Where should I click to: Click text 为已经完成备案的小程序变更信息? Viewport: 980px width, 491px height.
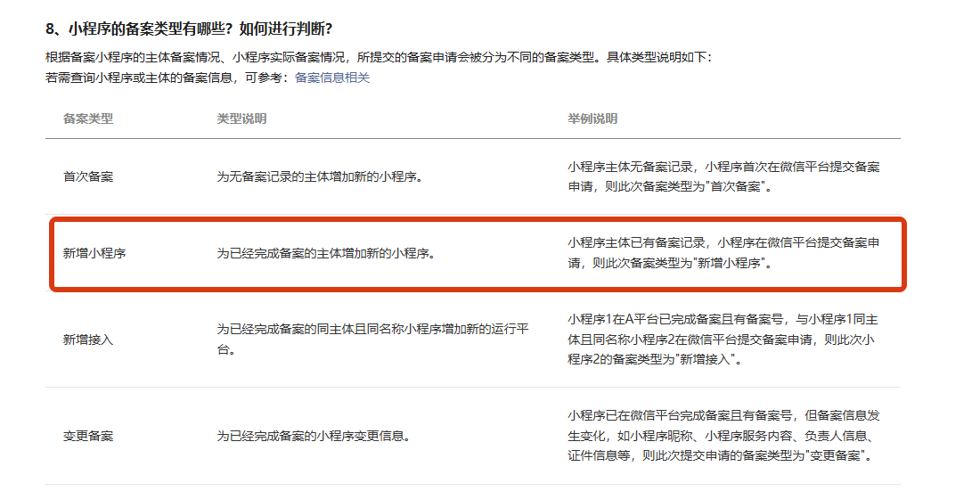[314, 436]
